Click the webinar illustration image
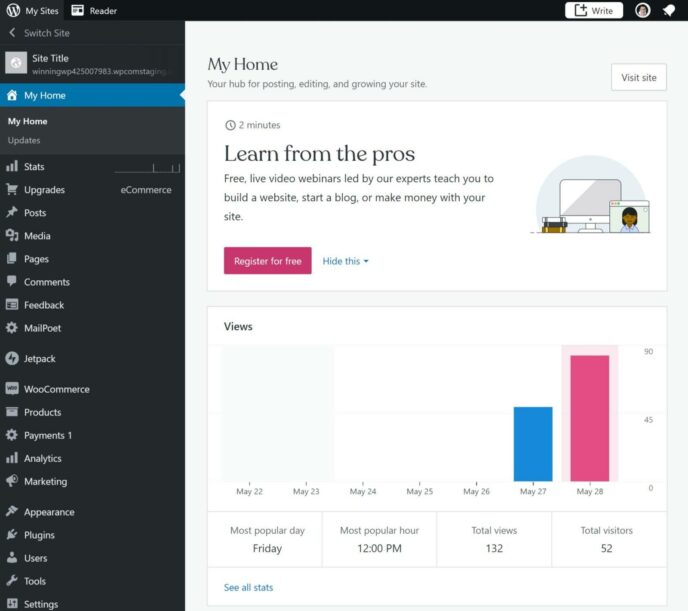688x611 pixels. tap(590, 195)
